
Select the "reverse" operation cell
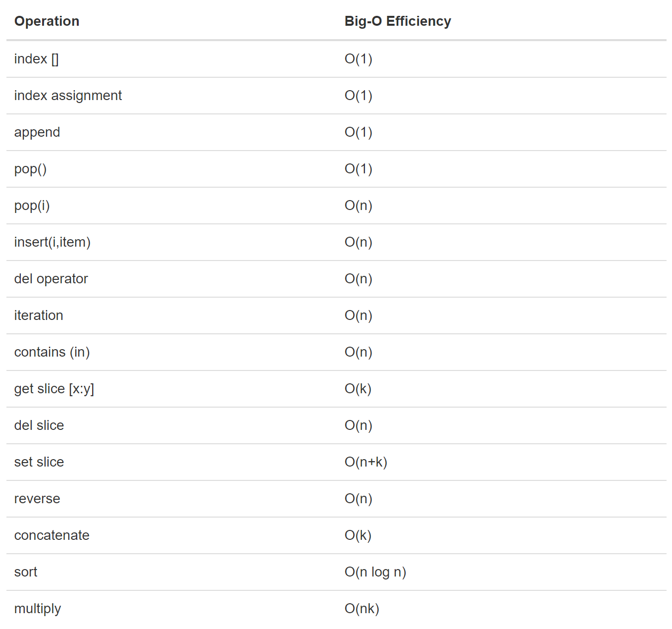click(x=37, y=499)
